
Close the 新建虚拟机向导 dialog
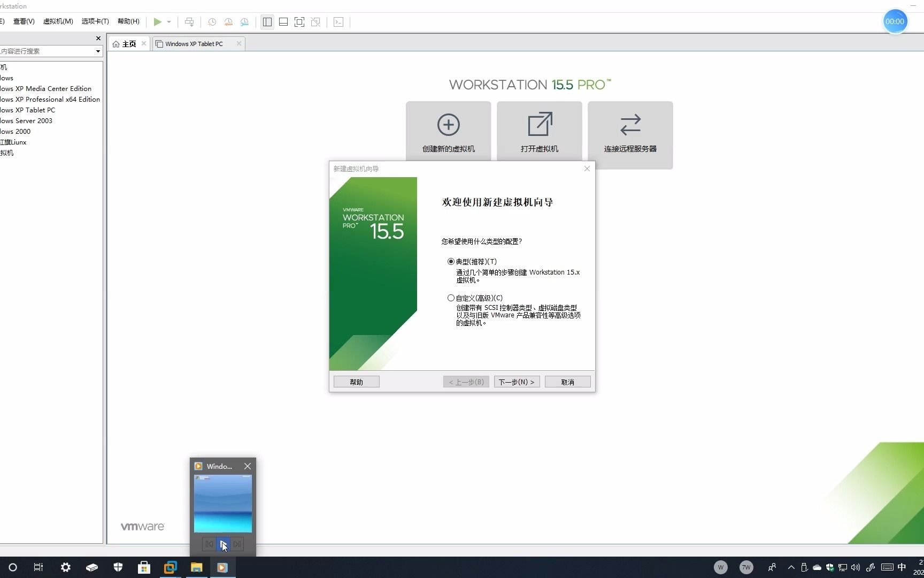click(x=587, y=169)
